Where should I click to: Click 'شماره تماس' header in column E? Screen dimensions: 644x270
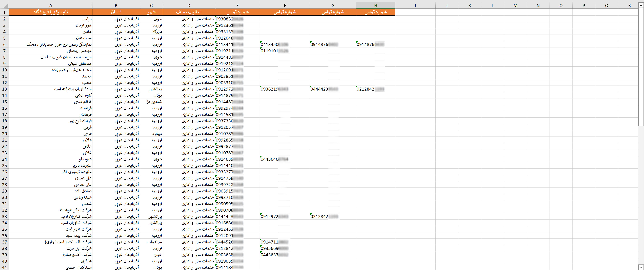237,12
